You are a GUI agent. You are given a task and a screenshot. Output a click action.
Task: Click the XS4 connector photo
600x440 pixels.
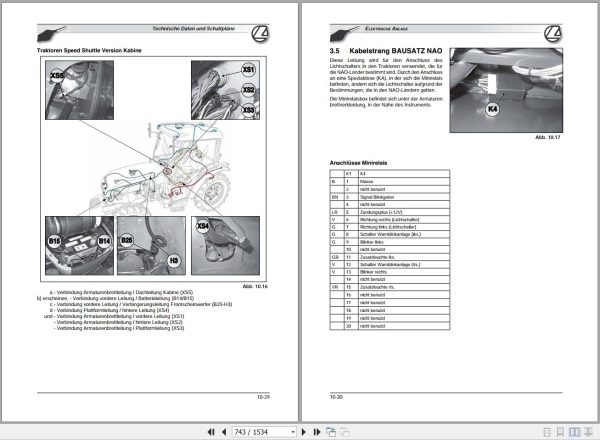point(225,246)
